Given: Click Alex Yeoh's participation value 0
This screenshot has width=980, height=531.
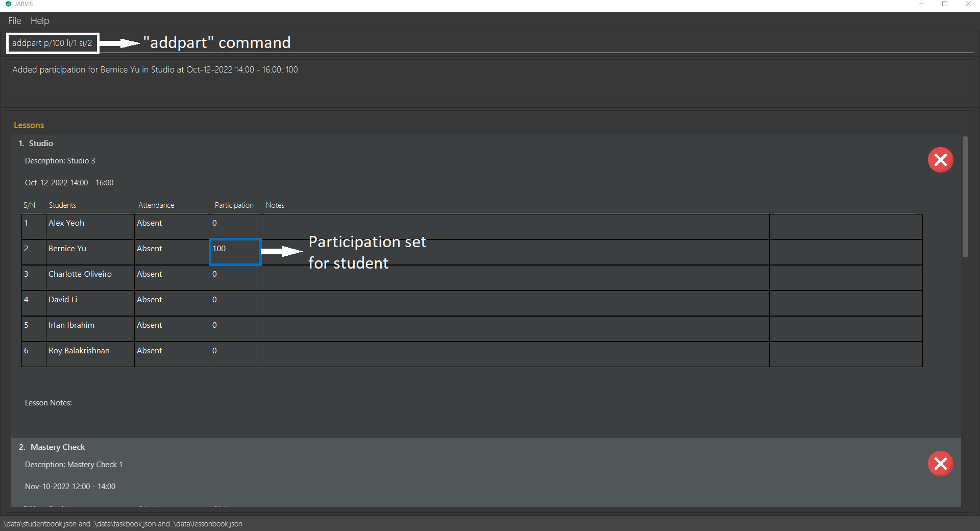Looking at the screenshot, I should pyautogui.click(x=214, y=223).
